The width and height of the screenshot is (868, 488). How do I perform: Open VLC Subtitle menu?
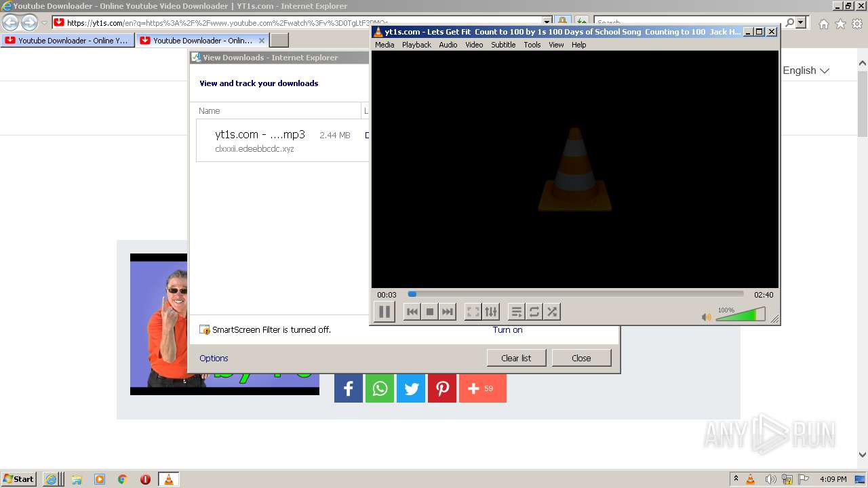click(503, 45)
